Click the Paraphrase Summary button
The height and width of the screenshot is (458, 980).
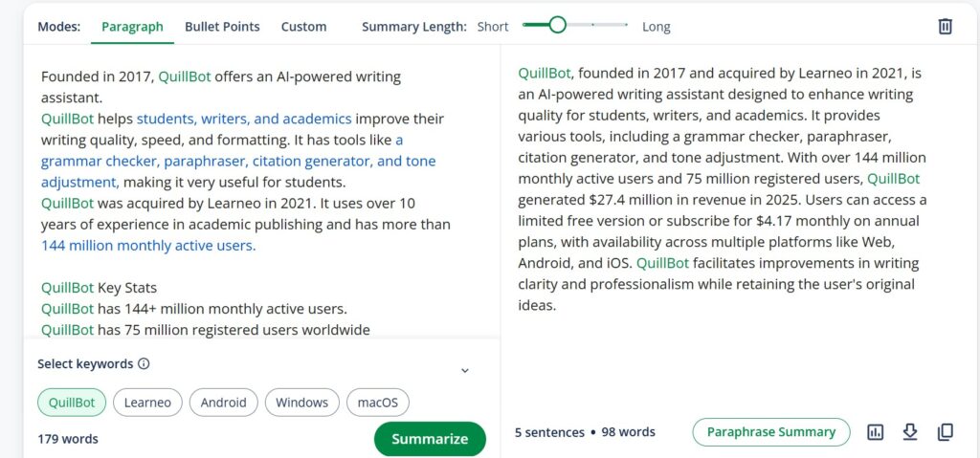point(770,432)
